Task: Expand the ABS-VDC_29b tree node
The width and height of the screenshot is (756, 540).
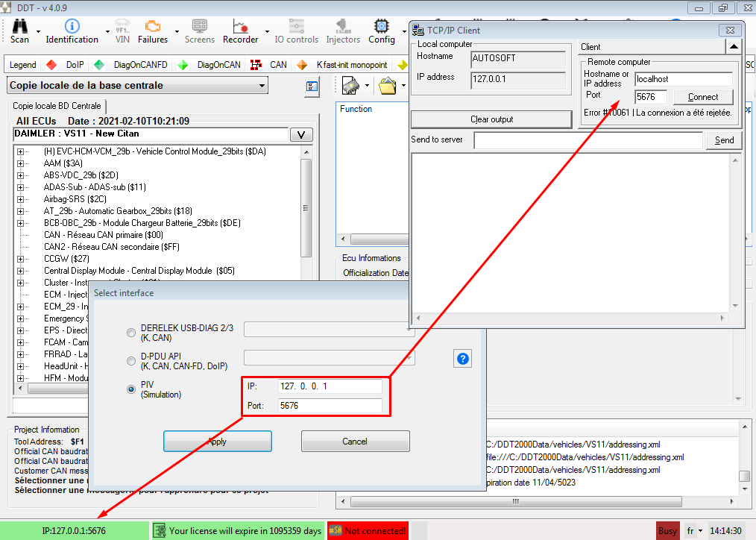Action: pos(20,175)
